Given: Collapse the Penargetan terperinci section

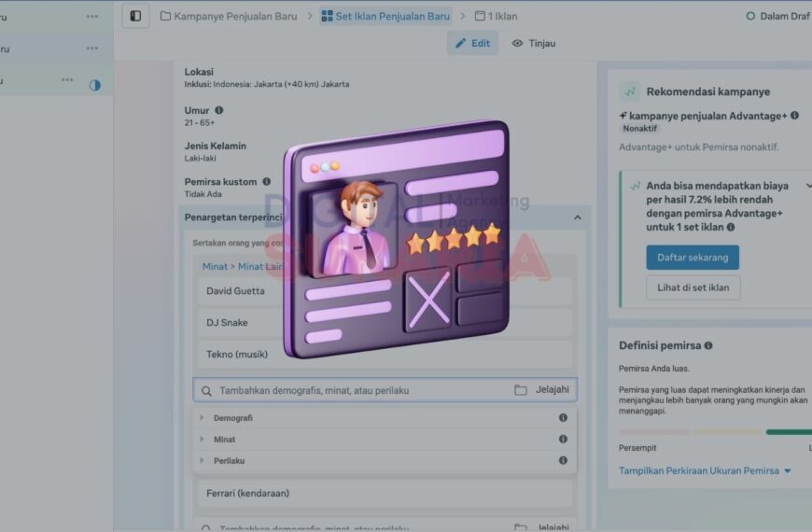Looking at the screenshot, I should [578, 217].
